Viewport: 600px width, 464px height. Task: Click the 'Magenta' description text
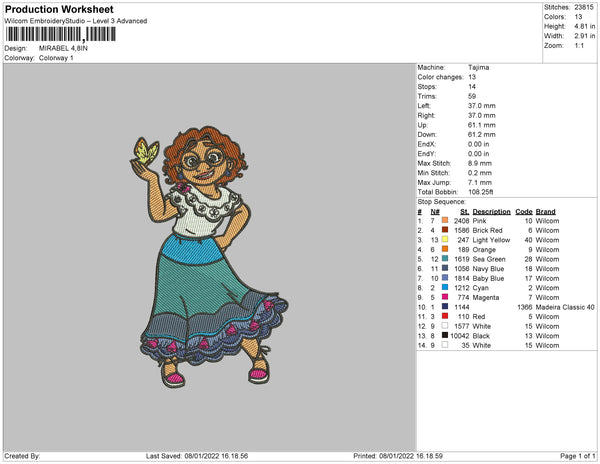coord(486,297)
